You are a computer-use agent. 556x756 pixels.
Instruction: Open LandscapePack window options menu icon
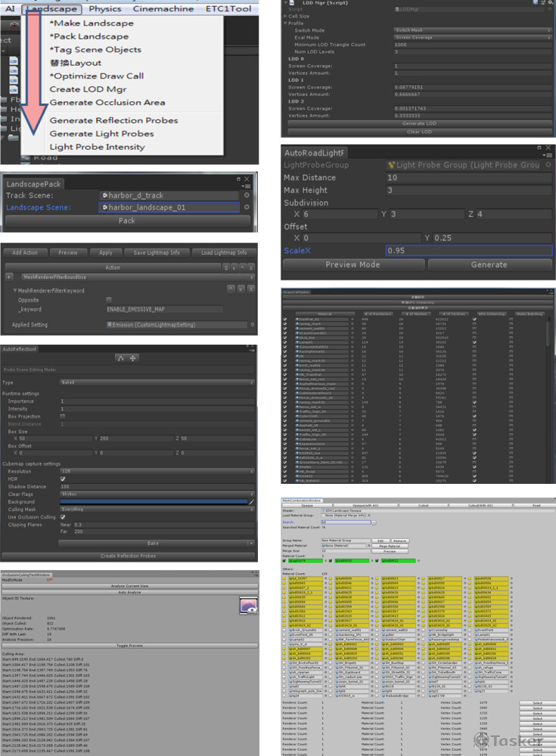click(x=247, y=186)
